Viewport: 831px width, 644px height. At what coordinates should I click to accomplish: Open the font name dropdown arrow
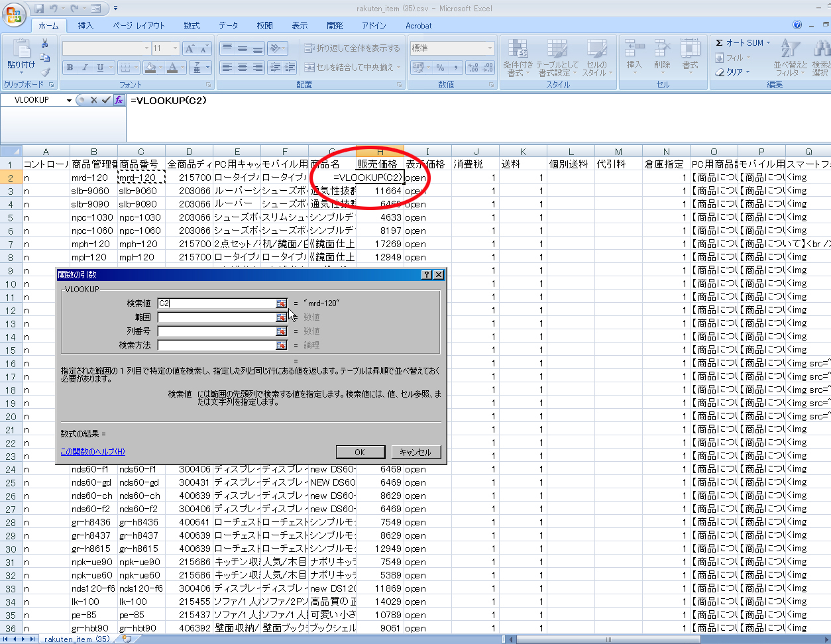146,48
